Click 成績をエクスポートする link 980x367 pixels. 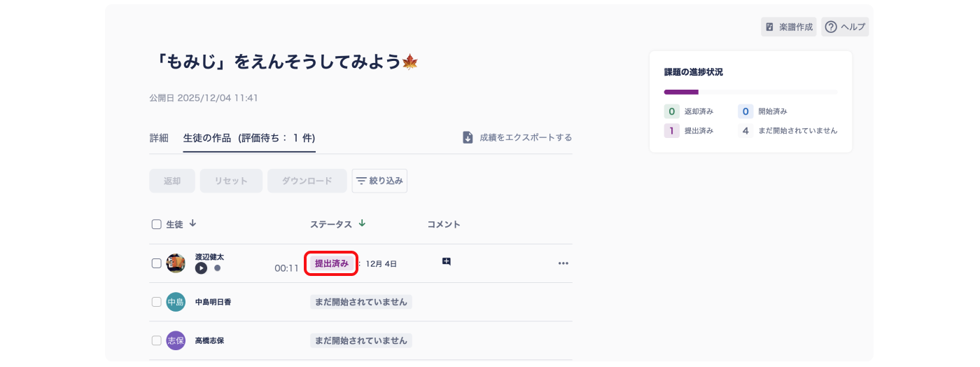pos(526,137)
